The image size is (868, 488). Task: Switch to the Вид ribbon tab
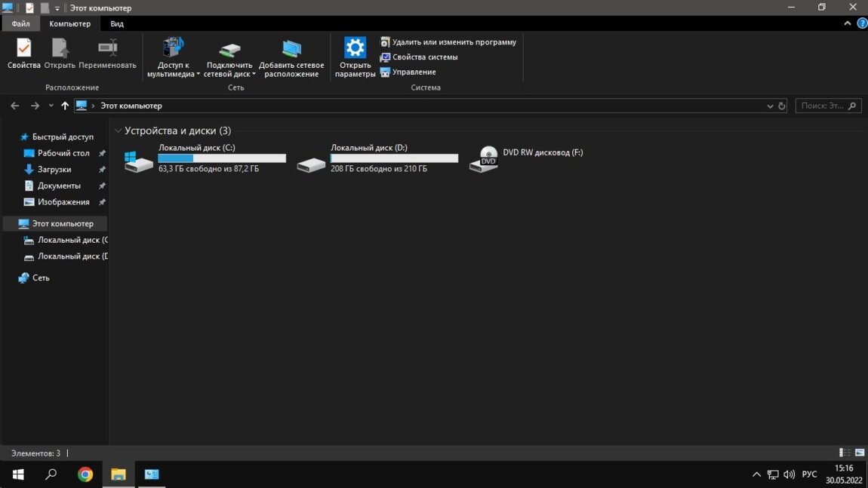tap(117, 23)
